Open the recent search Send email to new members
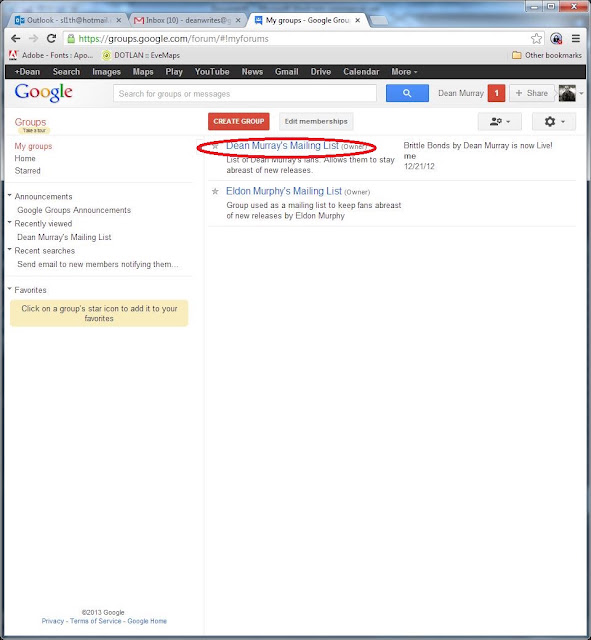 [98, 264]
